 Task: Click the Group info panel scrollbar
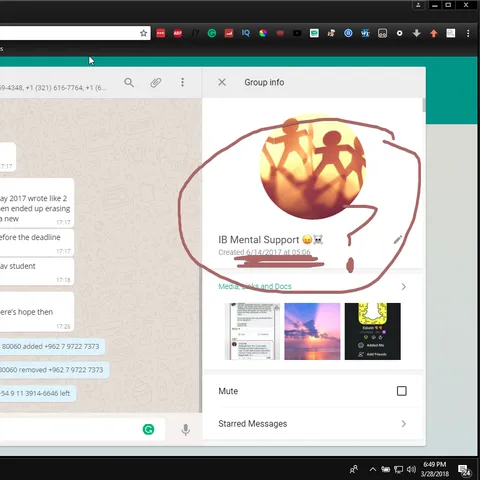(x=424, y=105)
